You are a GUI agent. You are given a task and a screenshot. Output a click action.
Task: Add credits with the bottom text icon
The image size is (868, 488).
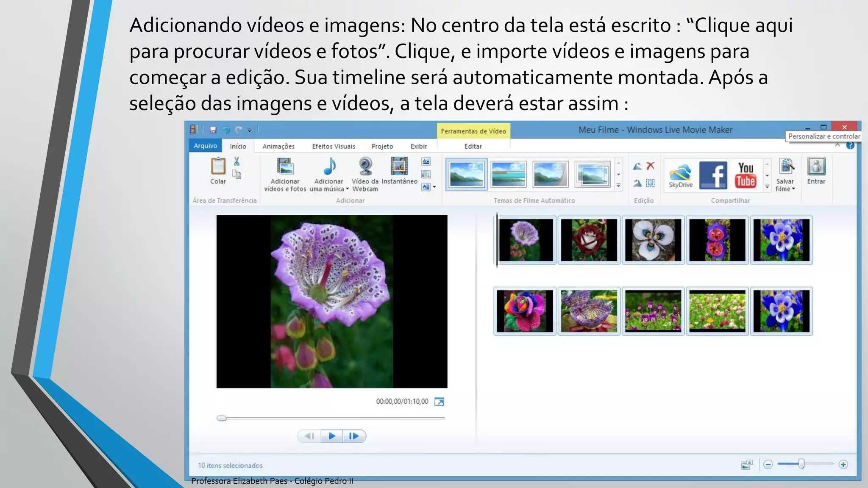pyautogui.click(x=426, y=187)
